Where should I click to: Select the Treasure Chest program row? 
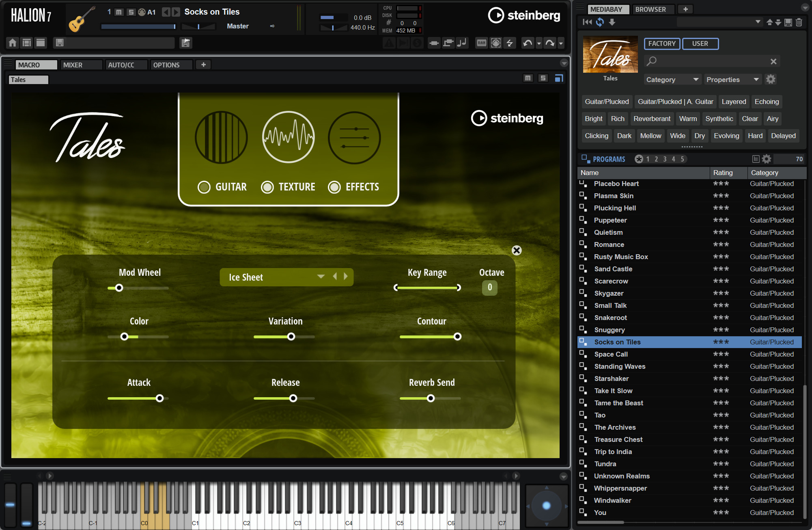coord(689,439)
